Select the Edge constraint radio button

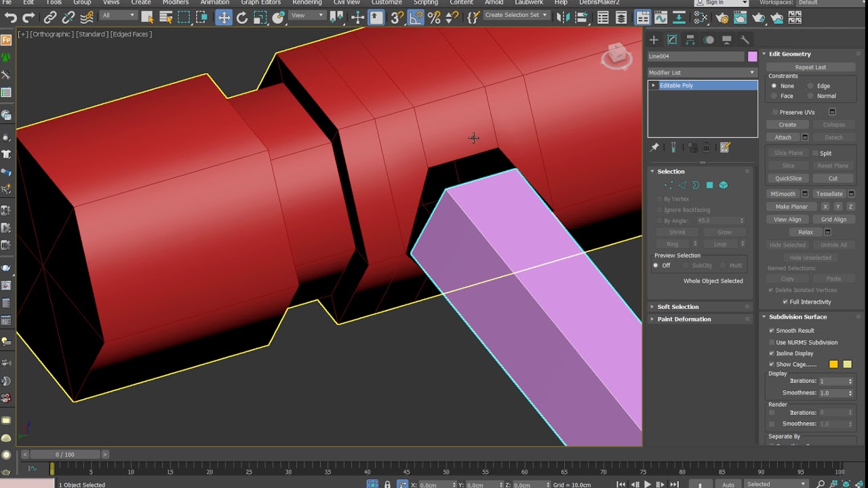[810, 86]
